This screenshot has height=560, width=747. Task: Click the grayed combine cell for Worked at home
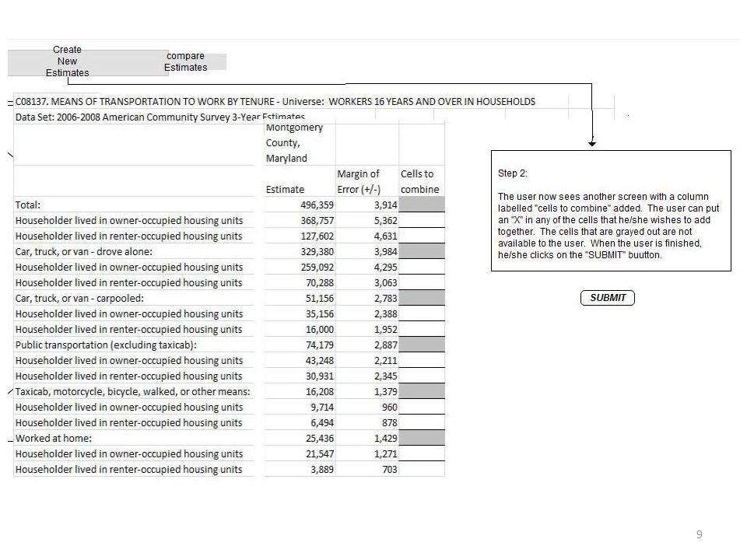[x=422, y=438]
